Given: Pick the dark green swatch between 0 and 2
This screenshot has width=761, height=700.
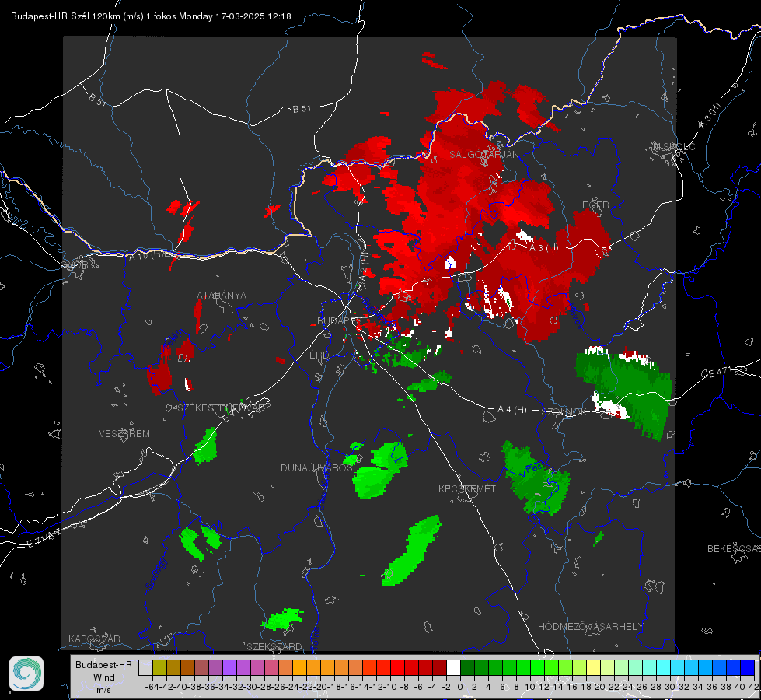Looking at the screenshot, I should pyautogui.click(x=467, y=668).
